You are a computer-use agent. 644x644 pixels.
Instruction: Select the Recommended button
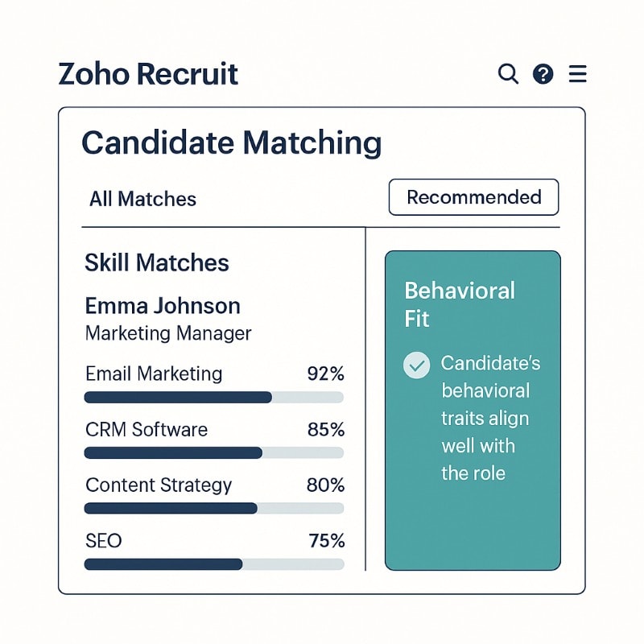pos(473,197)
